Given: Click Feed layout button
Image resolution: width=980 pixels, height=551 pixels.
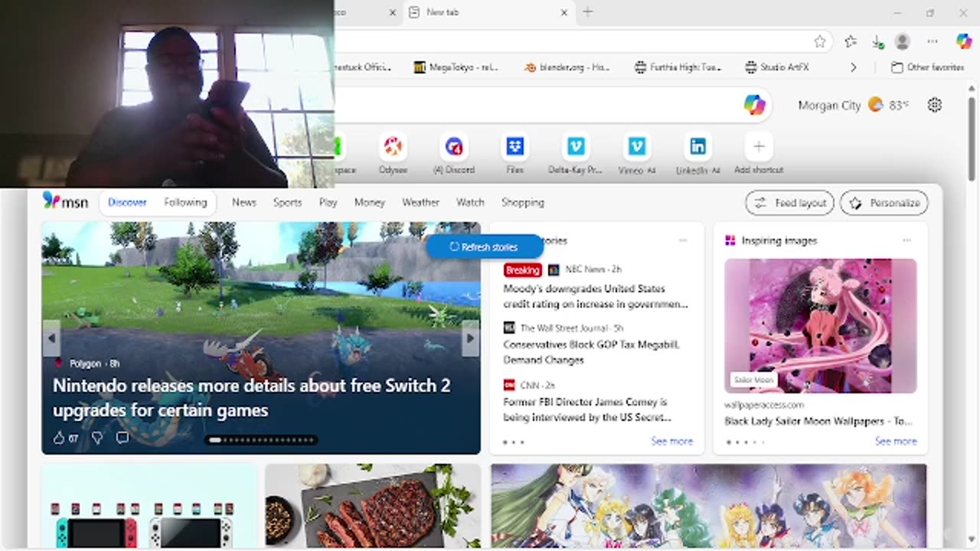Looking at the screenshot, I should (x=790, y=203).
